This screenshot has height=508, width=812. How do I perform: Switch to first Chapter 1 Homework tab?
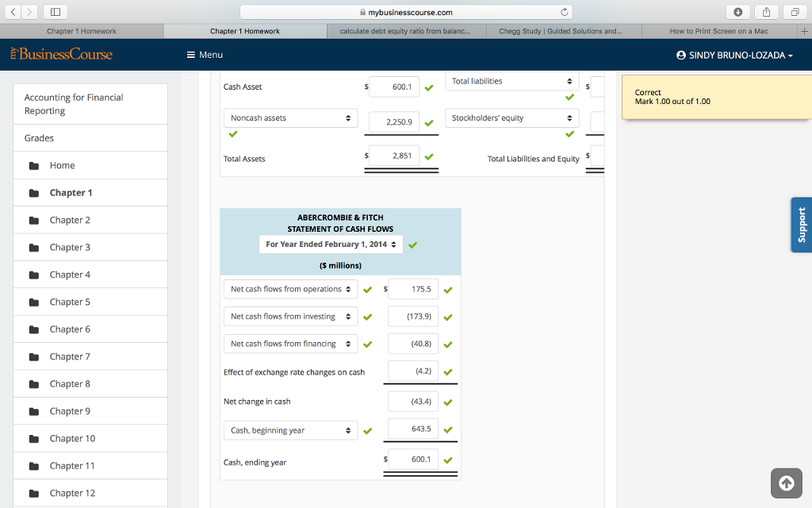point(82,31)
